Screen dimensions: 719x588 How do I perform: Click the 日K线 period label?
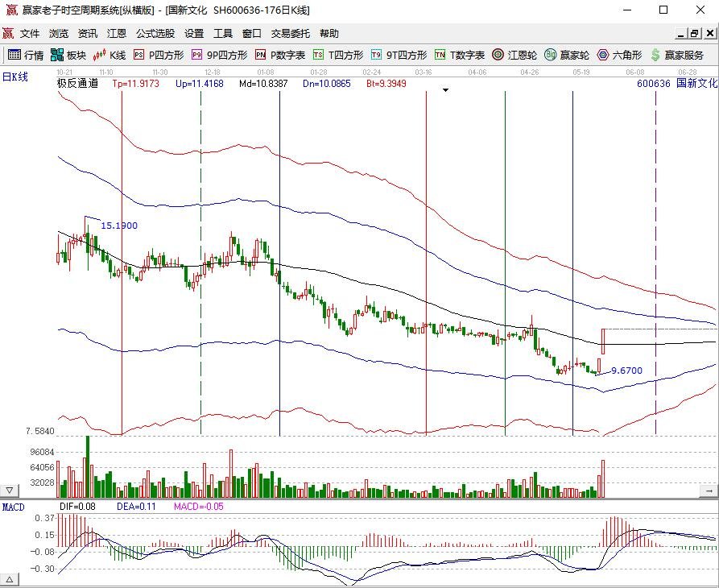(15, 77)
